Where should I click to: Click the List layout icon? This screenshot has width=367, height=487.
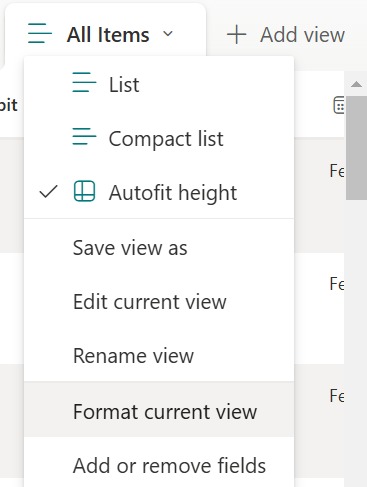pos(84,82)
